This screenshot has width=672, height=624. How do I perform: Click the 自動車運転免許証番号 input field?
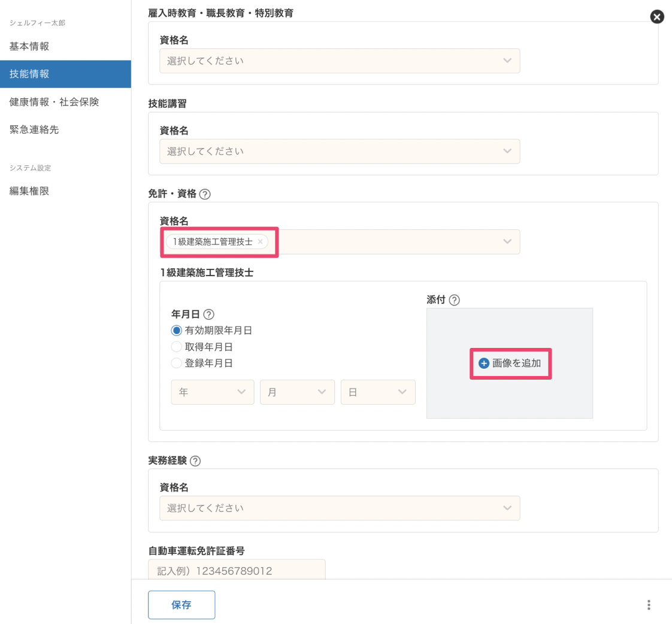236,571
